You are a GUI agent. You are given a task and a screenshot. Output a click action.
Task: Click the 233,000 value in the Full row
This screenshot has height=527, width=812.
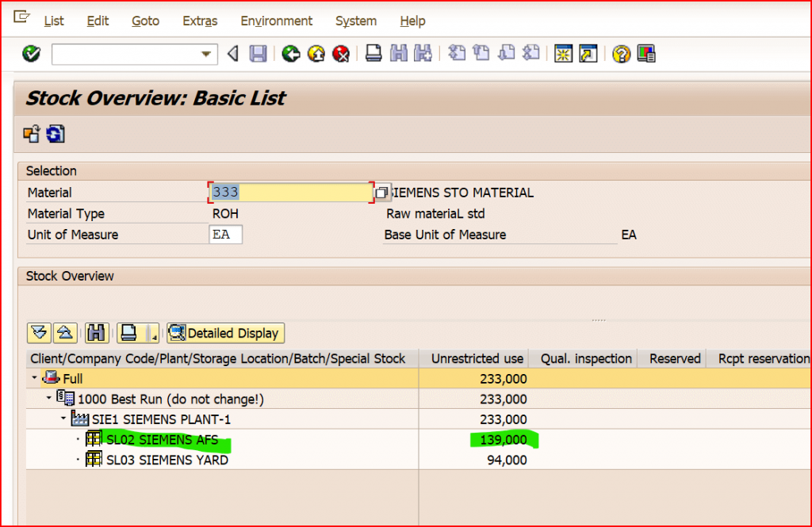click(x=504, y=379)
